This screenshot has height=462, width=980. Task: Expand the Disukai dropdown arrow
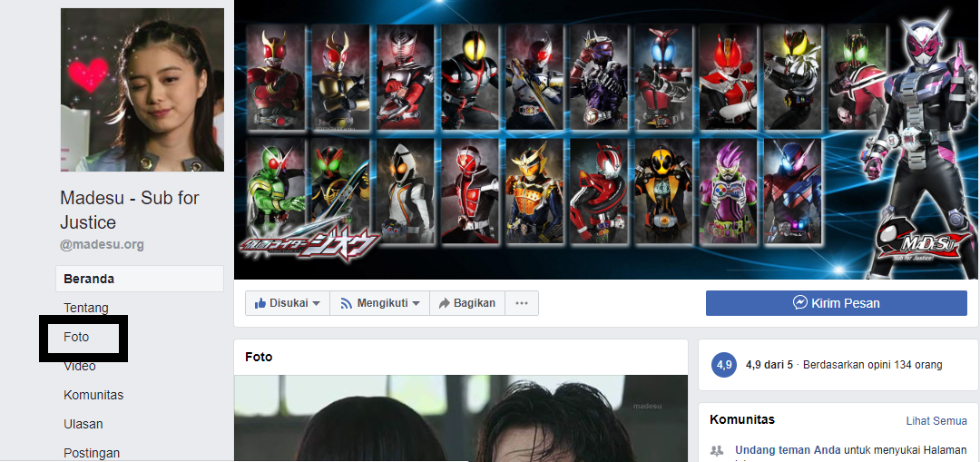(317, 304)
